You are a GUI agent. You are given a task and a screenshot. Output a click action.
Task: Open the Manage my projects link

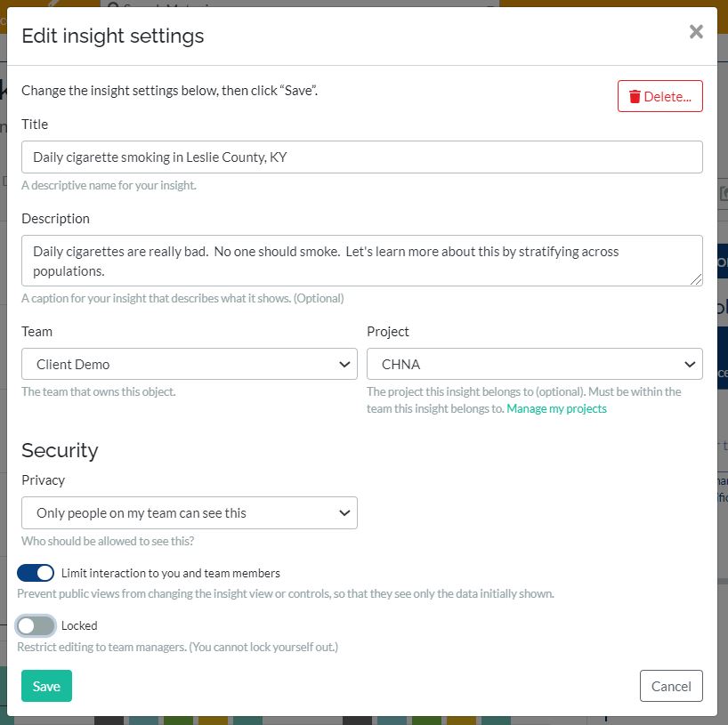click(556, 409)
